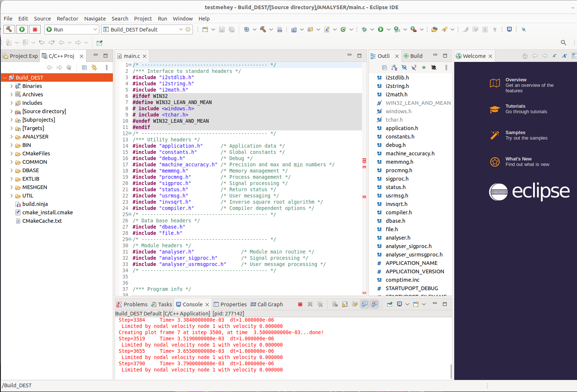
Task: Click the New wizard toolbar icon
Action: [205, 29]
